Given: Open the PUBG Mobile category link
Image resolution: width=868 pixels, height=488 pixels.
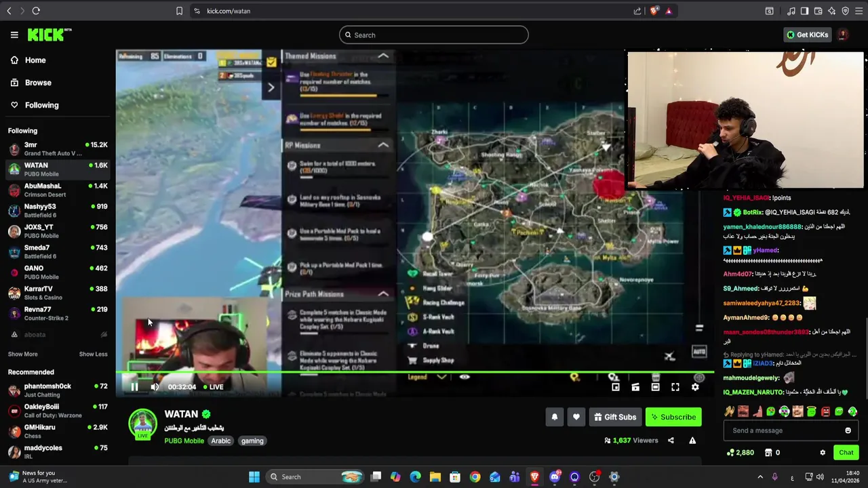Looking at the screenshot, I should tap(184, 441).
